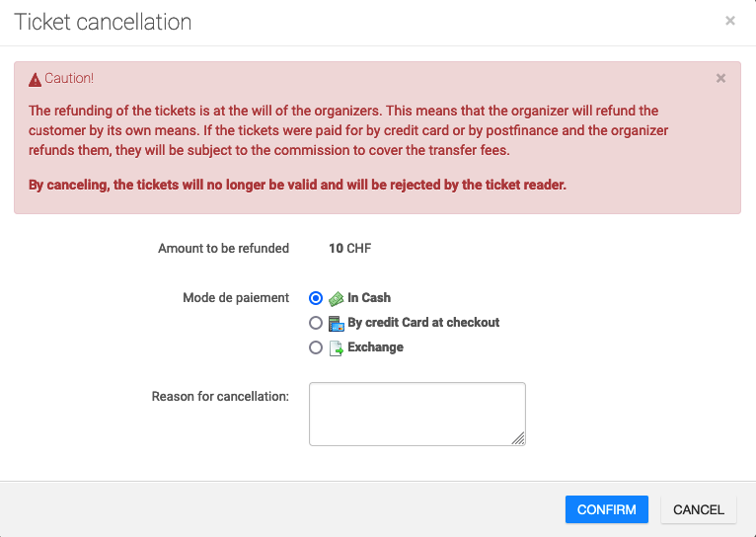Click the green cash banknote icon
The width and height of the screenshot is (756, 537).
point(336,298)
